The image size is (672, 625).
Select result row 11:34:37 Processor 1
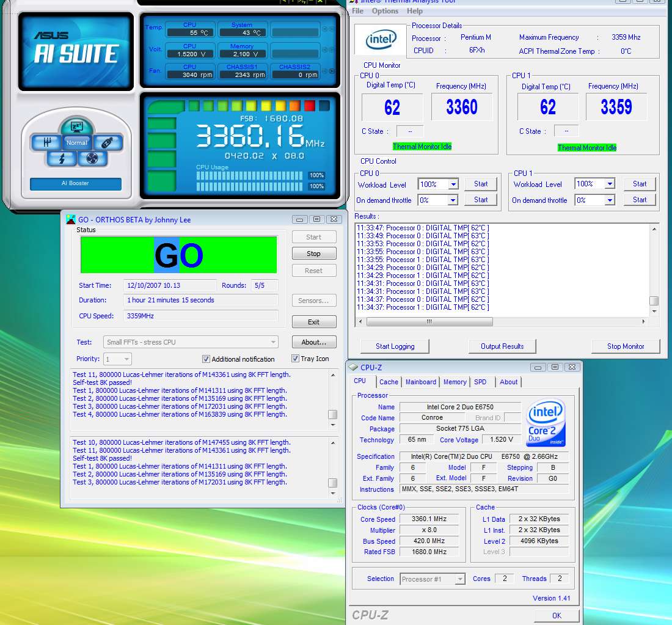pyautogui.click(x=423, y=307)
